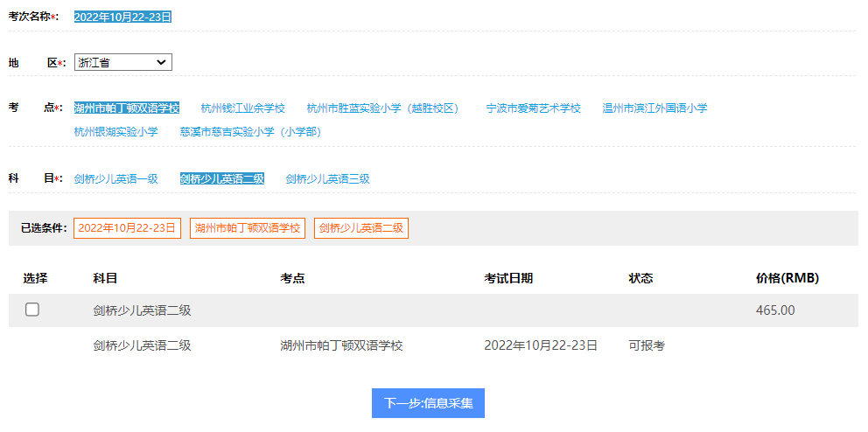The height and width of the screenshot is (432, 868).
Task: Click the 科目 column header in table
Action: click(x=105, y=278)
